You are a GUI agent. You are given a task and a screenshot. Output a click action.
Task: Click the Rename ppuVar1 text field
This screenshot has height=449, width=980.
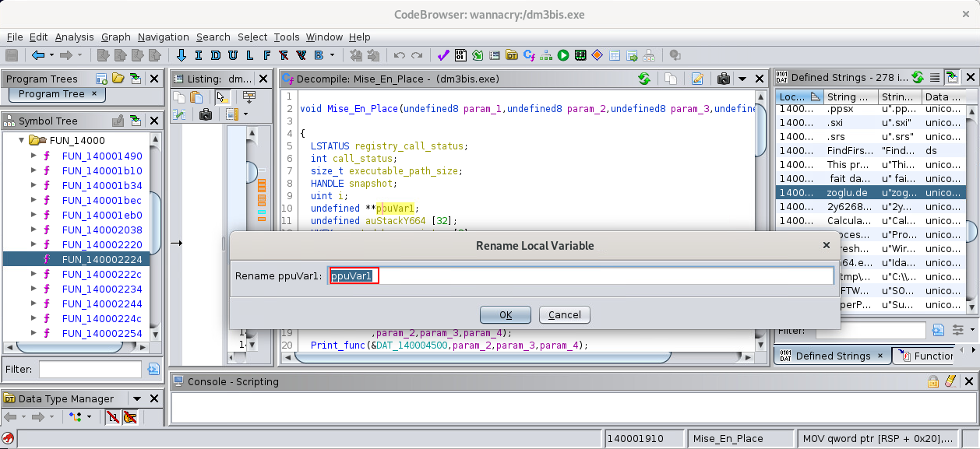(580, 276)
